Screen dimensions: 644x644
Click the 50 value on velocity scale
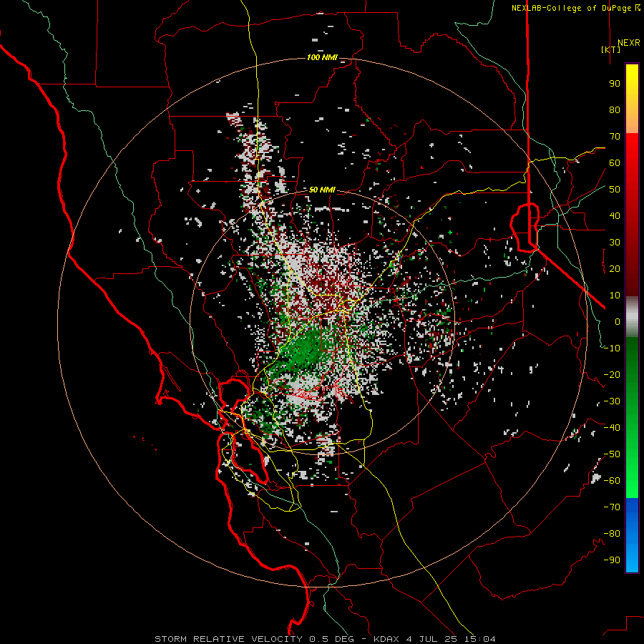click(615, 190)
